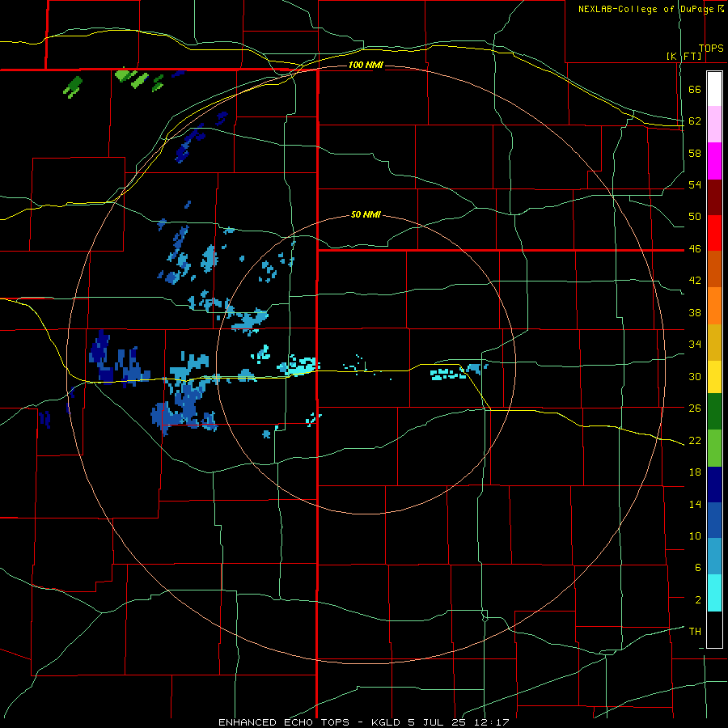Click the medium blue 10 kft legend swatch
Image resolution: width=728 pixels, height=728 pixels.
(x=714, y=520)
